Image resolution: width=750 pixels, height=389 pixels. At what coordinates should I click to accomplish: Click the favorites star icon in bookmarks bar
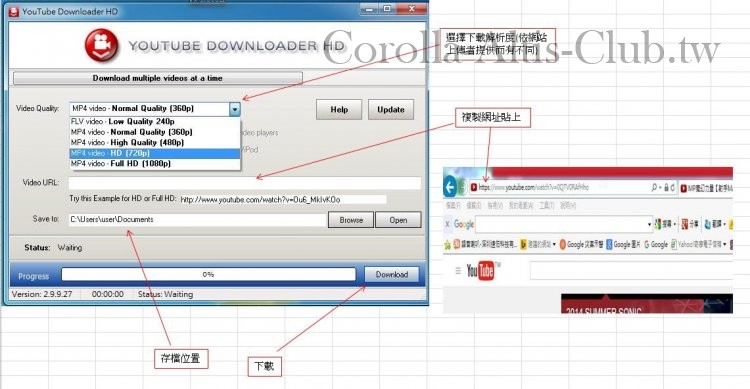[447, 245]
